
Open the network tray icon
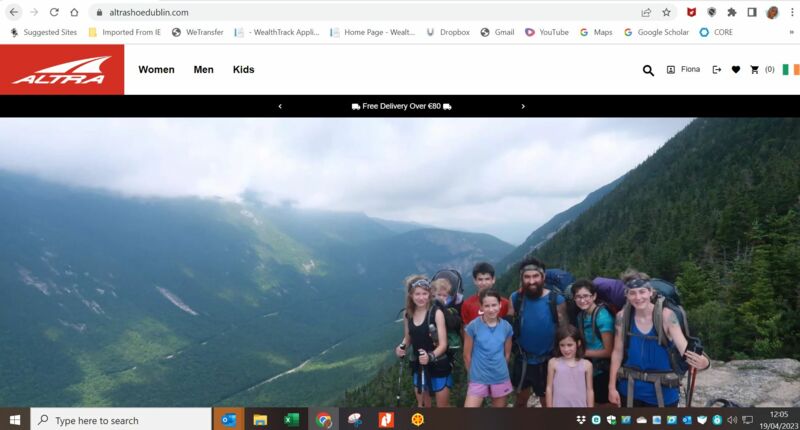click(747, 420)
